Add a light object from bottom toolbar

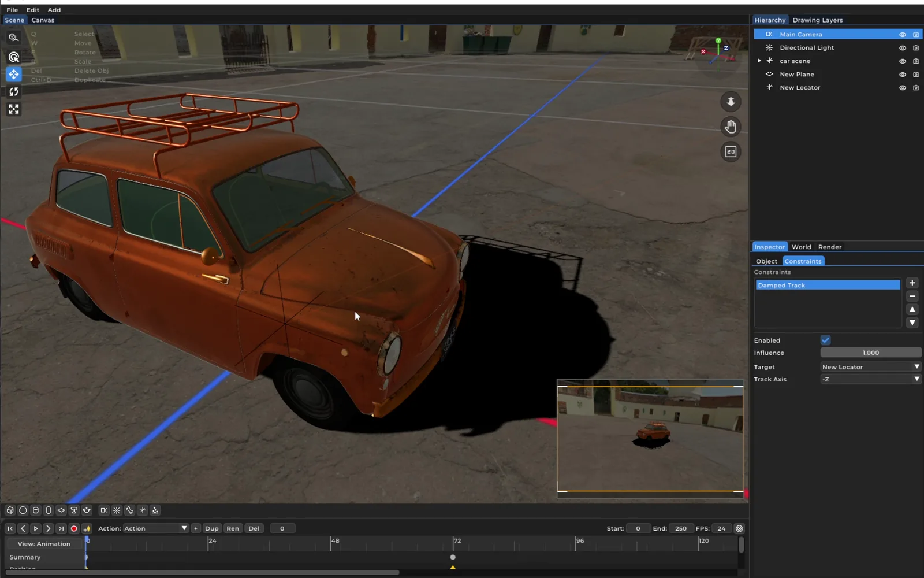(x=116, y=510)
